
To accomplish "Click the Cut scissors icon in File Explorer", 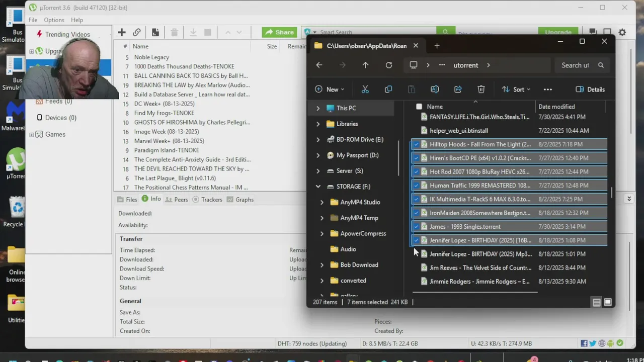I will pos(365,89).
